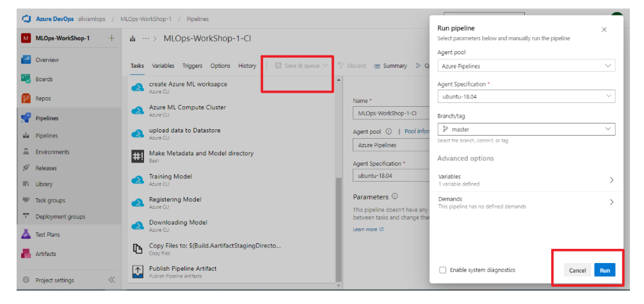Screen dimensions: 644x304
Task: Expand the Variables section chevron
Action: tap(611, 180)
